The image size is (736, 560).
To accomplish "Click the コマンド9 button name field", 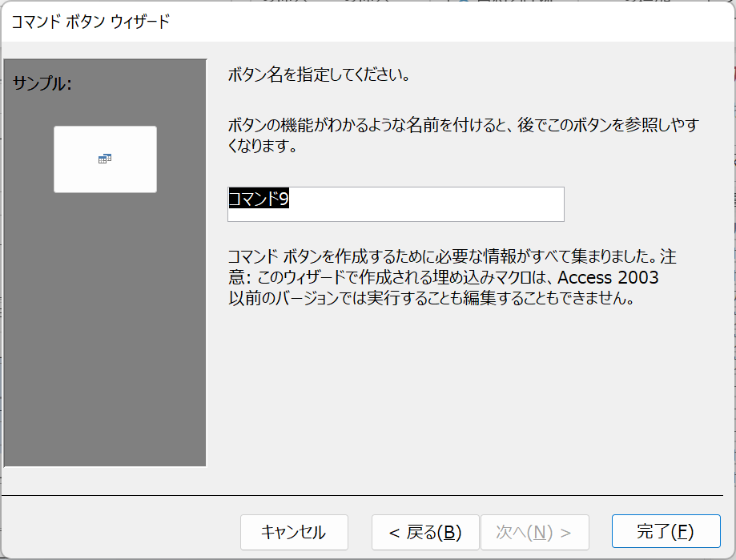I will 396,204.
